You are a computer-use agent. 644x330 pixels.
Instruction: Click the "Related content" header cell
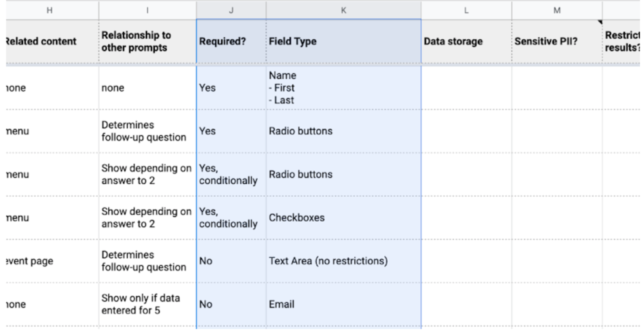coord(52,41)
